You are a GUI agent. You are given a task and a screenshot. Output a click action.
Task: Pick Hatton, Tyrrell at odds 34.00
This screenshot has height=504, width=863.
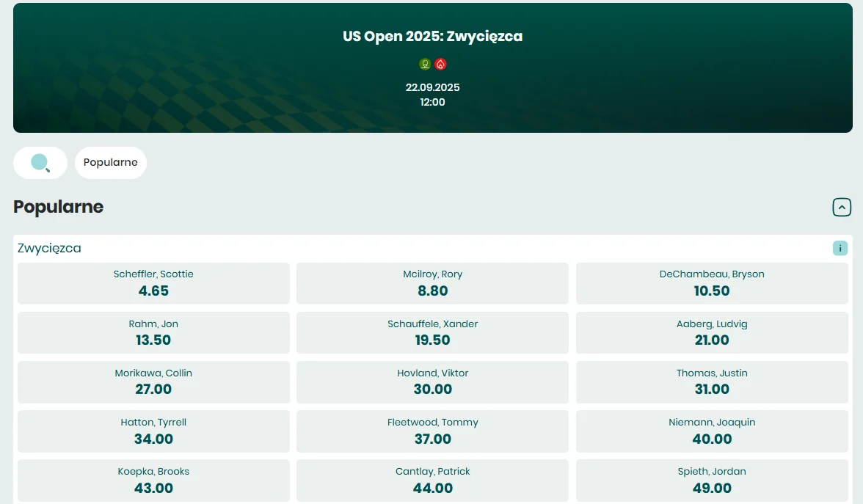coord(153,431)
